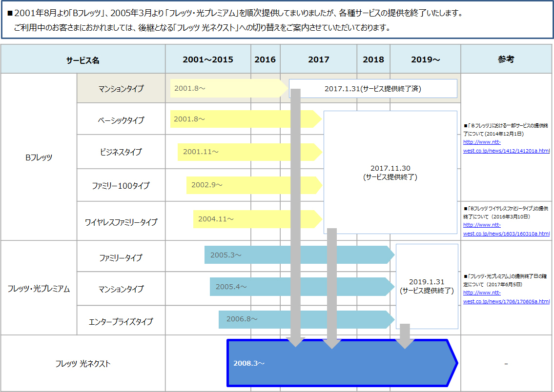554x392 pixels.
Task: Click the ビジネスタイプ row label
Action: tap(121, 152)
